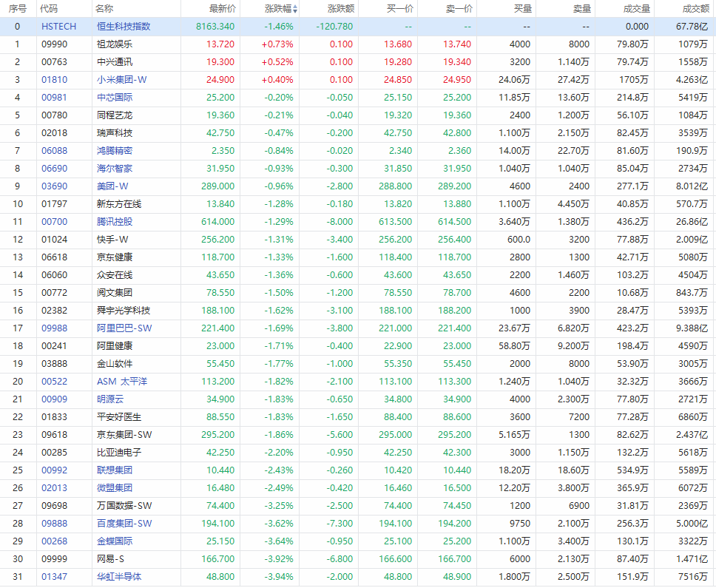Open 美团-W stock name
Viewport: 716px width, 588px height.
coord(112,186)
